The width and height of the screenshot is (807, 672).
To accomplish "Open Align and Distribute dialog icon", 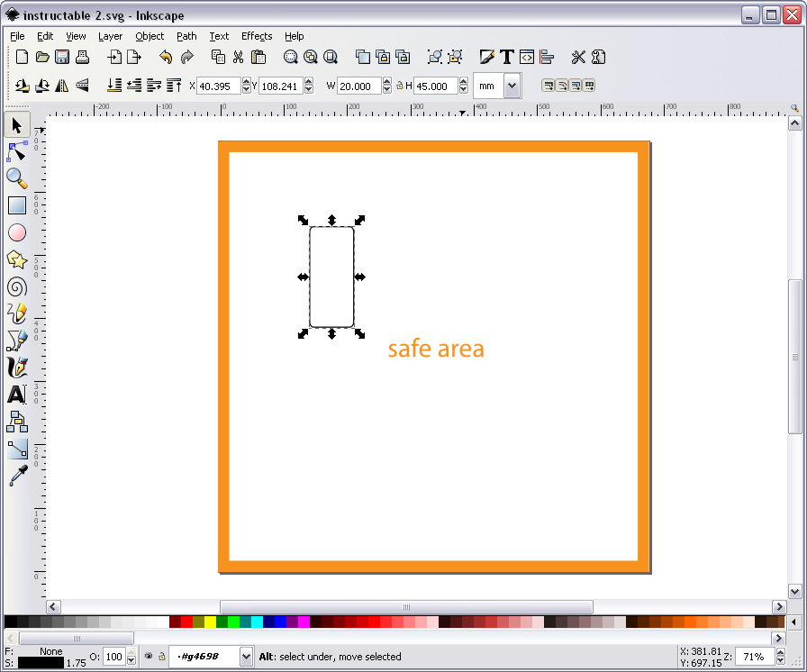I will [547, 57].
